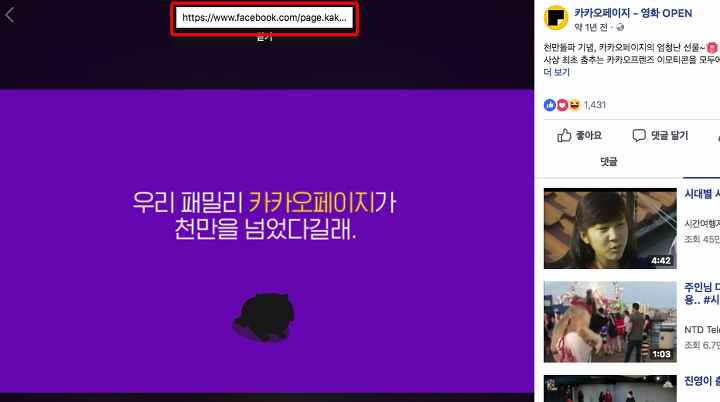
Task: Select the Facebook URL text field
Action: pyautogui.click(x=264, y=18)
